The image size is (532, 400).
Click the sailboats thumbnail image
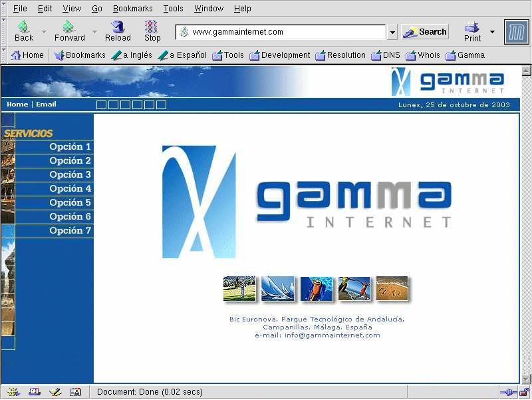(x=278, y=288)
